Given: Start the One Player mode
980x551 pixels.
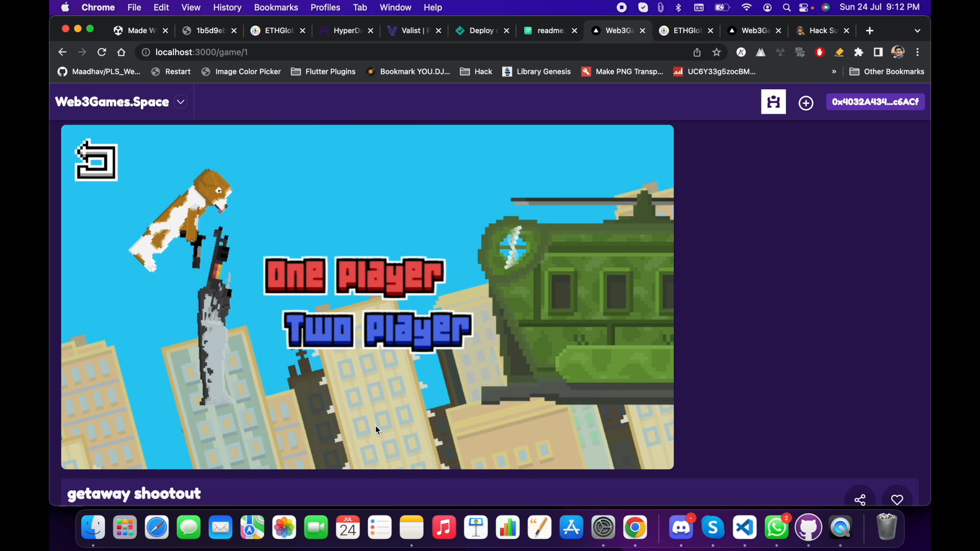Looking at the screenshot, I should click(355, 277).
